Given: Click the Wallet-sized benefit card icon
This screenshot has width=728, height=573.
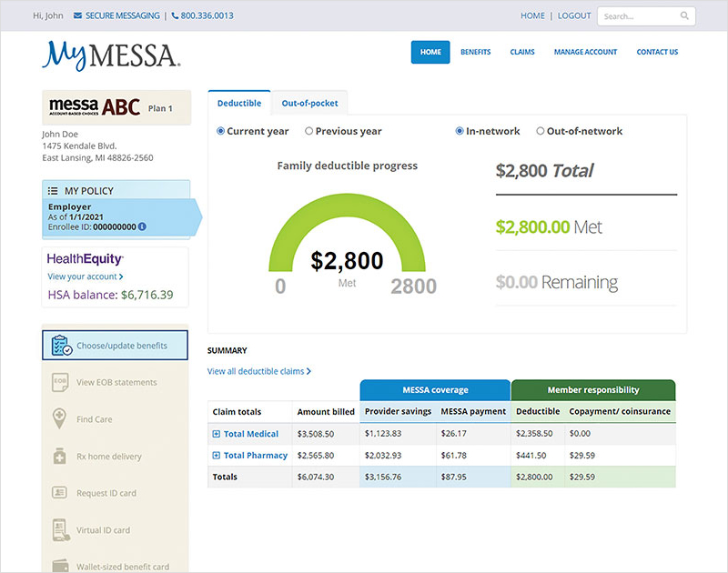Looking at the screenshot, I should (x=61, y=563).
